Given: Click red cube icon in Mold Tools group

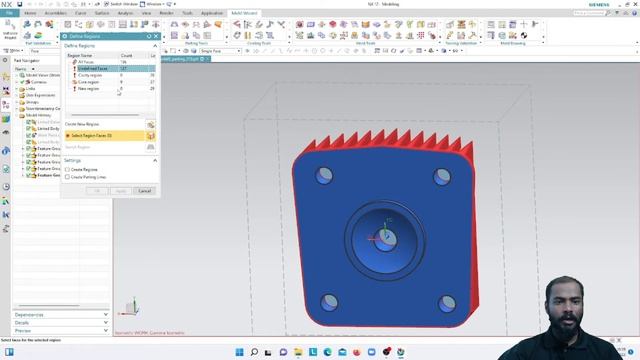Looking at the screenshot, I should pyautogui.click(x=333, y=24).
